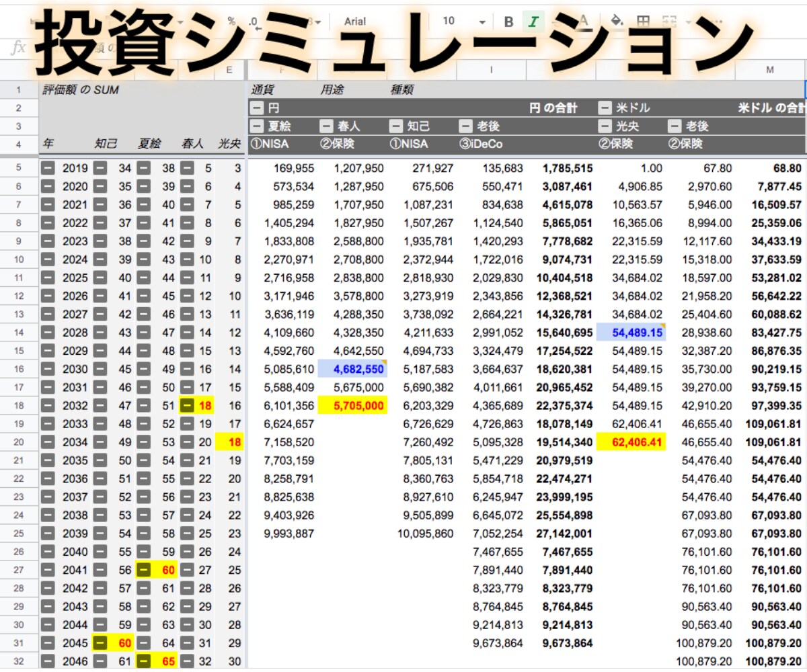
Task: Open the borders tool in toolbar
Action: (644, 22)
